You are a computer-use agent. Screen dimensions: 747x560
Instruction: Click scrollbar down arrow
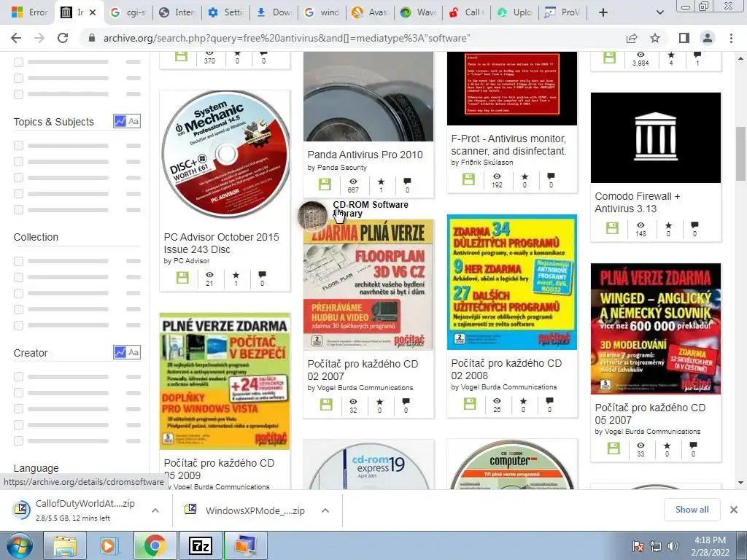(x=740, y=483)
